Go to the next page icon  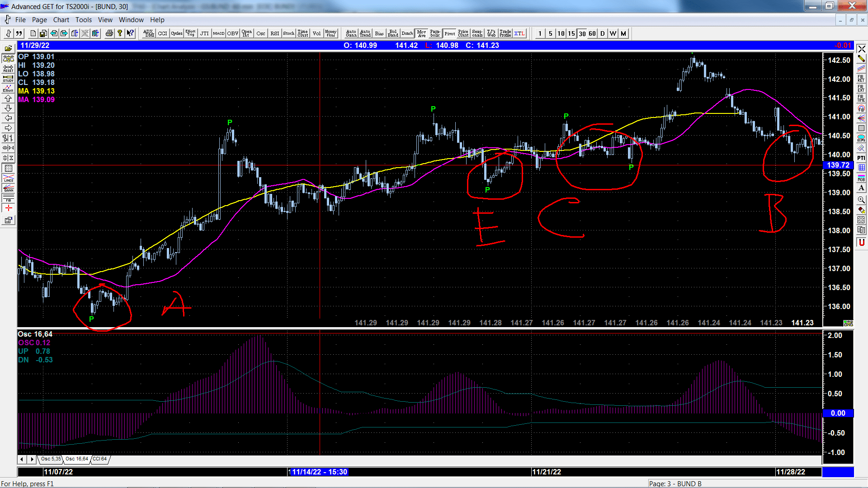point(64,33)
